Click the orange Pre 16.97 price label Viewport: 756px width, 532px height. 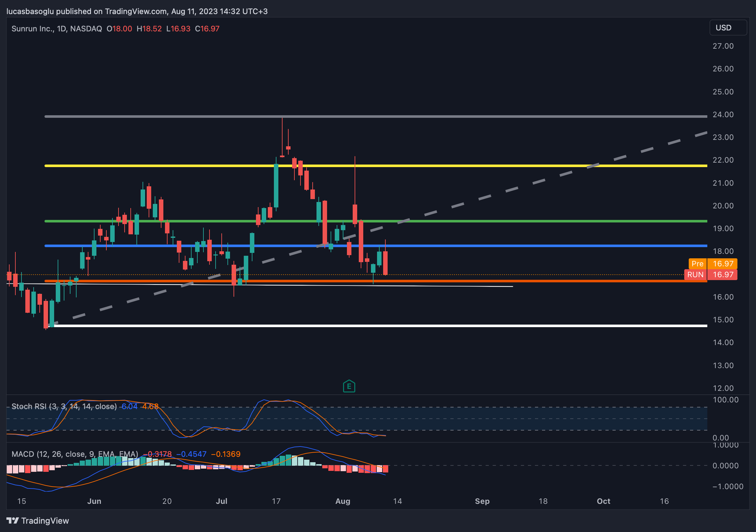(x=713, y=263)
